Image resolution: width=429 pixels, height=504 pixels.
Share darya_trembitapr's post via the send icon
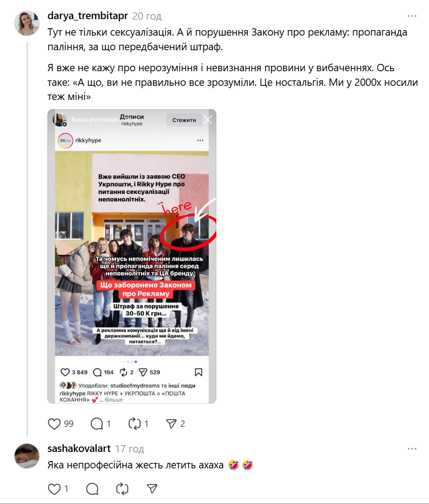(171, 424)
